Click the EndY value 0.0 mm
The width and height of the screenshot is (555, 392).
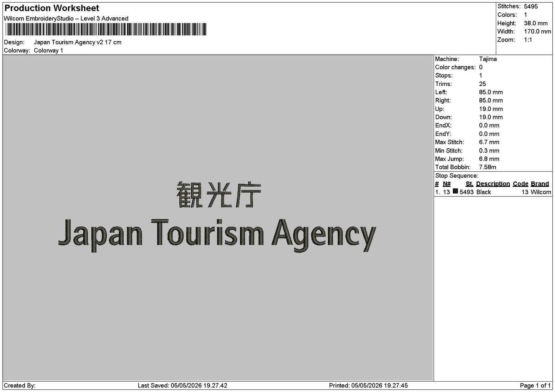(489, 134)
